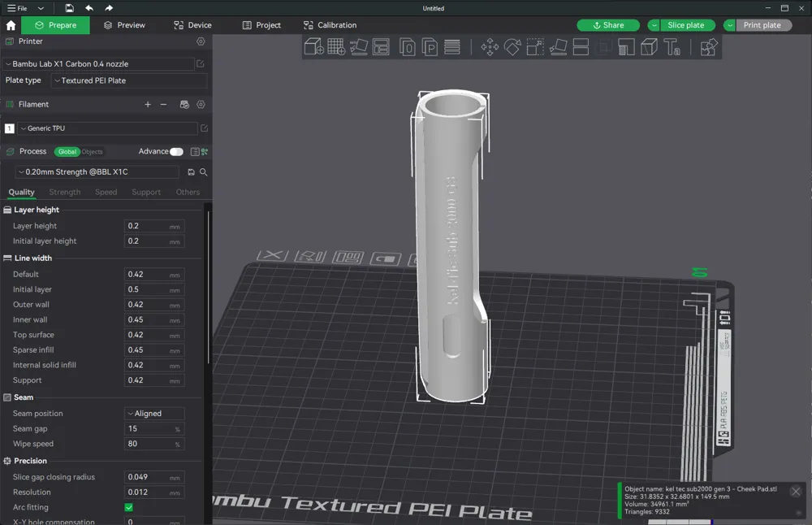This screenshot has width=812, height=525.
Task: Open the Support settings tab
Action: 146,192
